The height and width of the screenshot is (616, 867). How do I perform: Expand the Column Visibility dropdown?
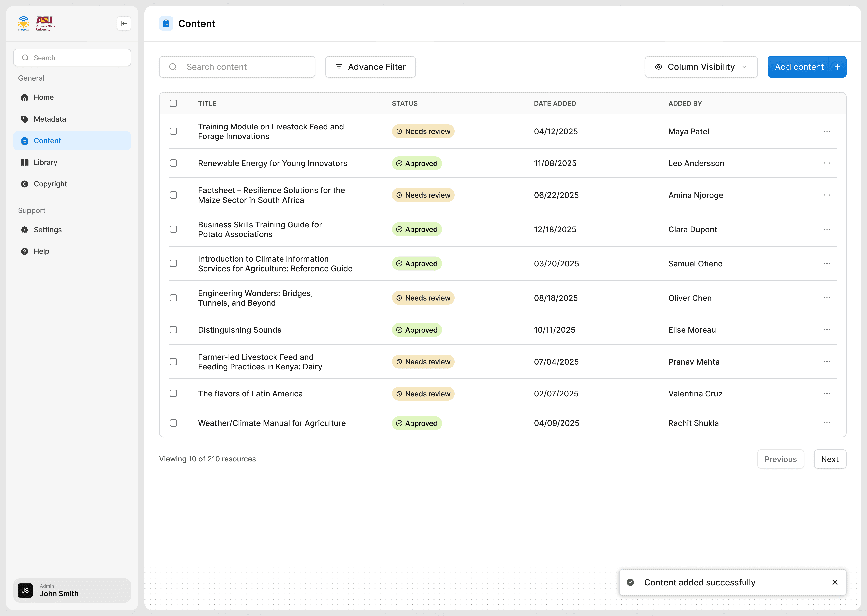(x=701, y=67)
